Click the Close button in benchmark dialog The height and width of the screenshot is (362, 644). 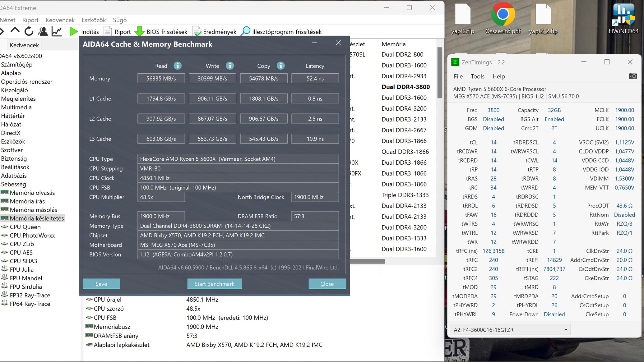coord(327,284)
